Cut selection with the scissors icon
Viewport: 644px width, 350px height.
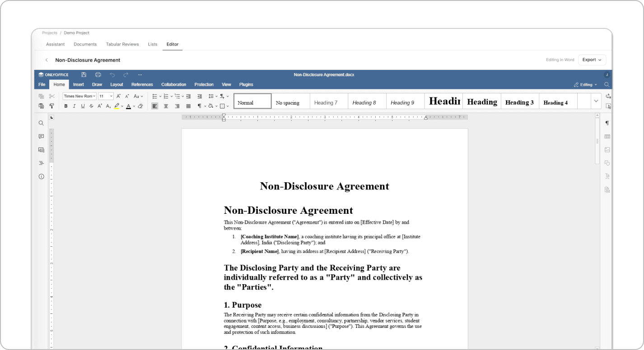pos(52,96)
